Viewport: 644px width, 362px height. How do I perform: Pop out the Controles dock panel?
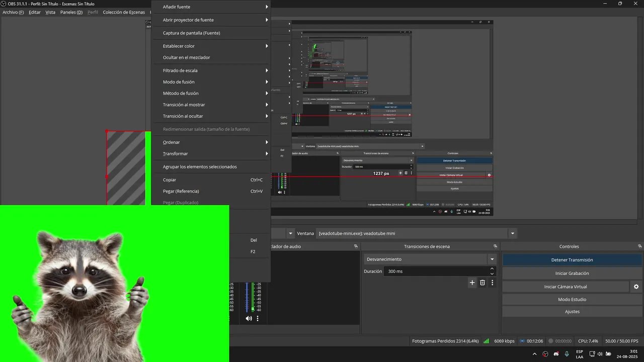(x=640, y=246)
